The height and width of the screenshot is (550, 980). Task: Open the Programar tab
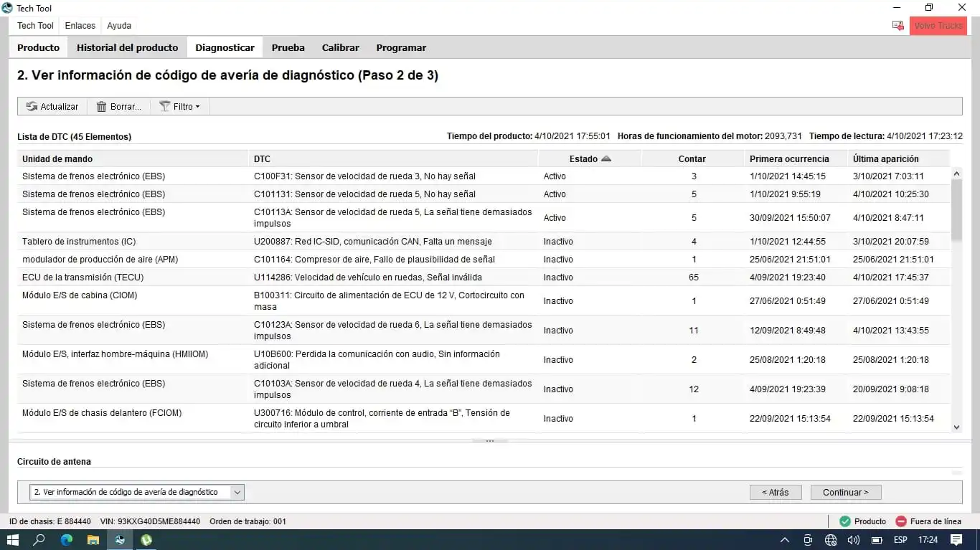click(x=401, y=47)
